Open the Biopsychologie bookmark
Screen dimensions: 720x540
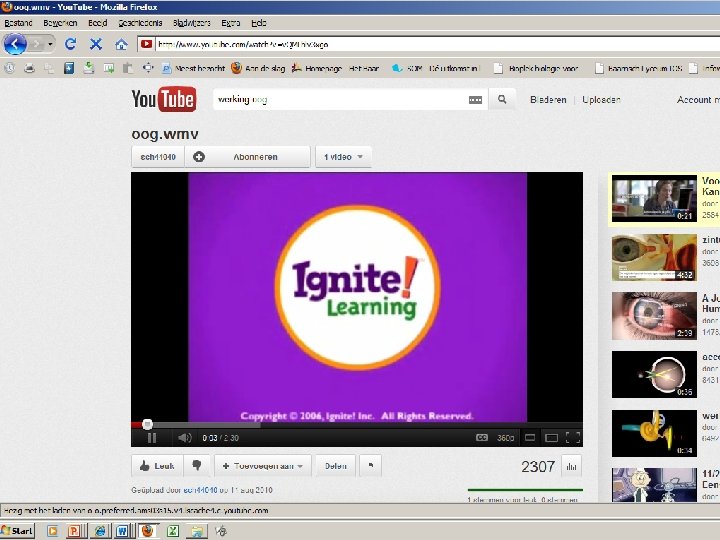(x=536, y=68)
